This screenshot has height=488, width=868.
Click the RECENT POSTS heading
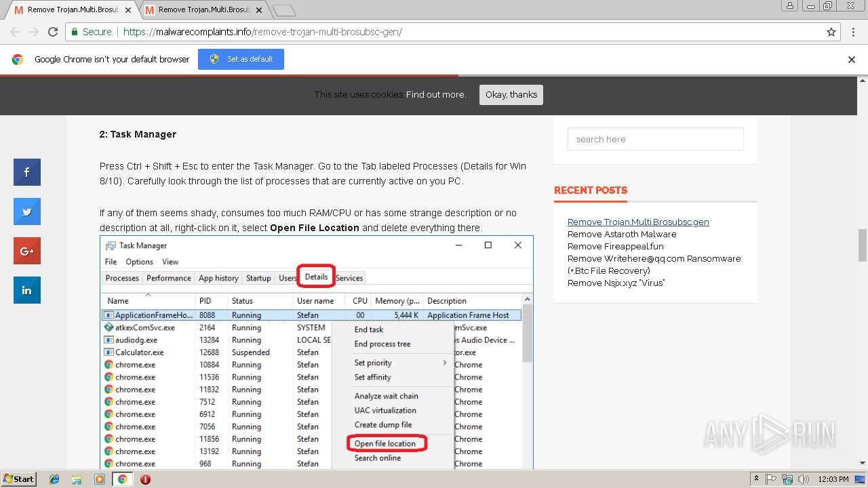pyautogui.click(x=591, y=190)
